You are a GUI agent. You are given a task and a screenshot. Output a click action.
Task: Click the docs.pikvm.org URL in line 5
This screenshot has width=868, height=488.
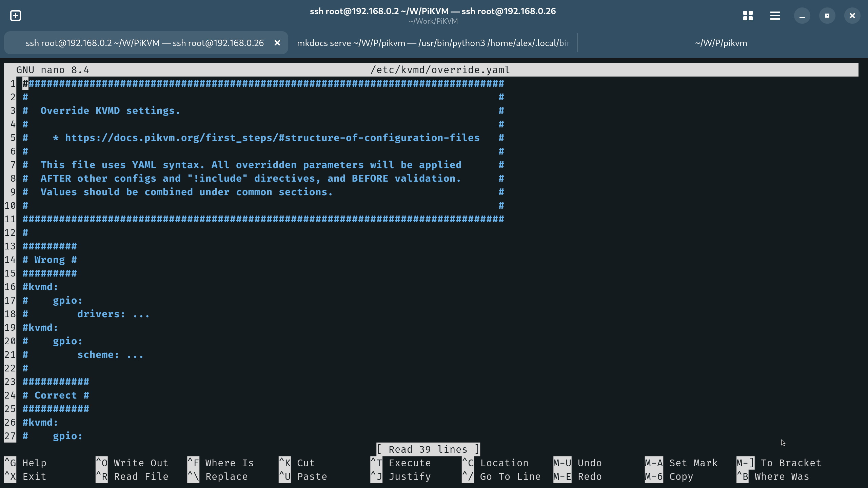(x=272, y=138)
